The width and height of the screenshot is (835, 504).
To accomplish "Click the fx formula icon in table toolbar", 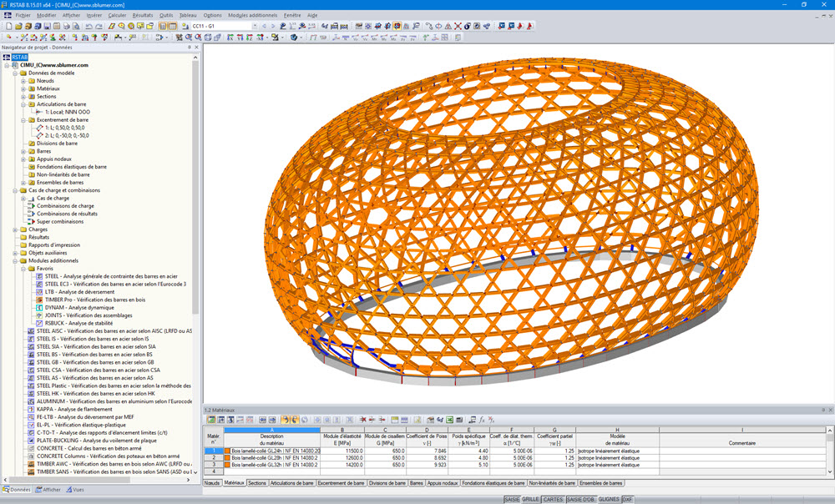I will 481,420.
